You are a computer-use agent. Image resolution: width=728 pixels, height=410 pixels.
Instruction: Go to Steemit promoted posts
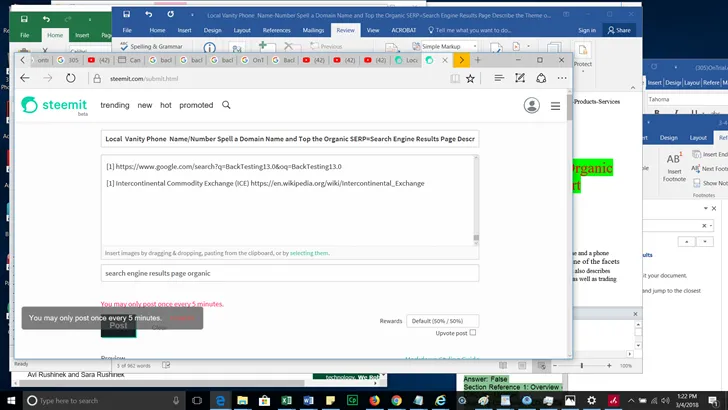click(x=196, y=105)
